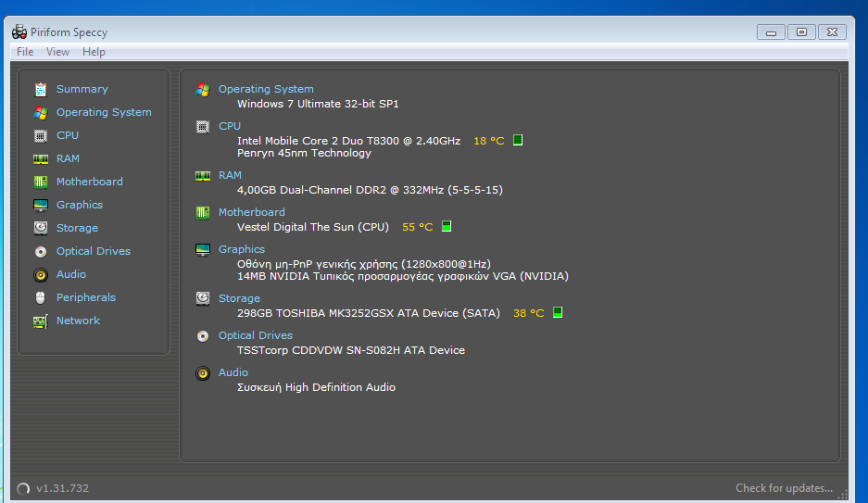Click the 55 °C motherboard temperature value

418,228
